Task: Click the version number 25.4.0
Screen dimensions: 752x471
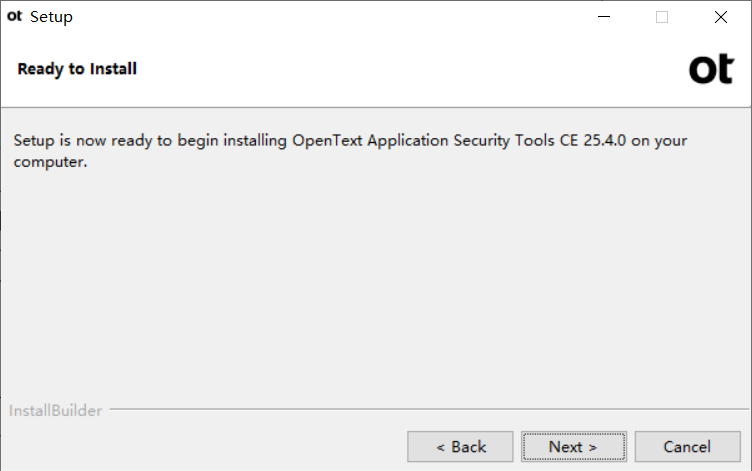Action: pos(604,141)
